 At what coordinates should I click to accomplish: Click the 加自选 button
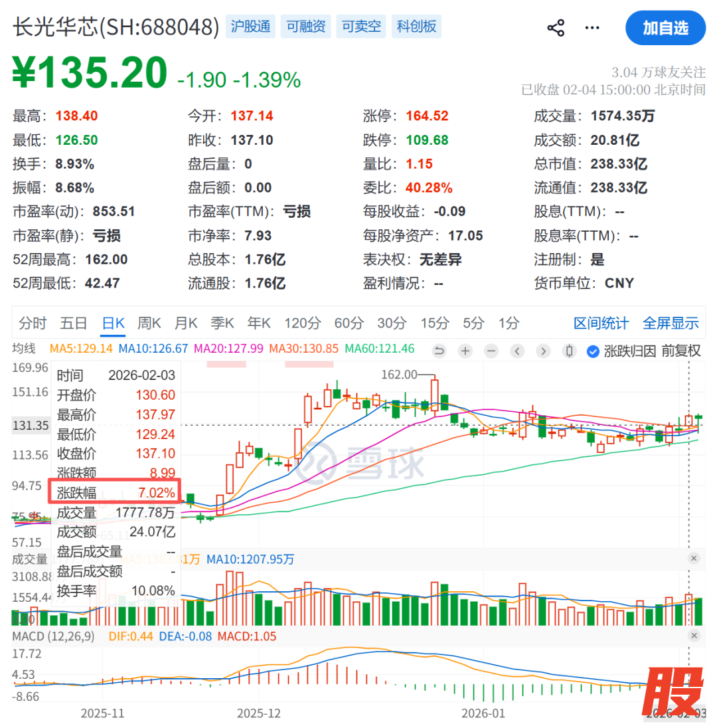(665, 28)
